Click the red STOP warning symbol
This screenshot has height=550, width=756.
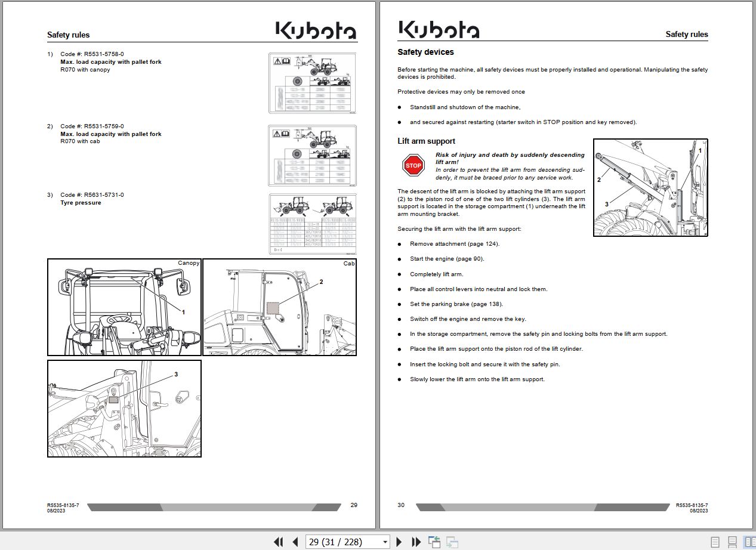(x=412, y=165)
